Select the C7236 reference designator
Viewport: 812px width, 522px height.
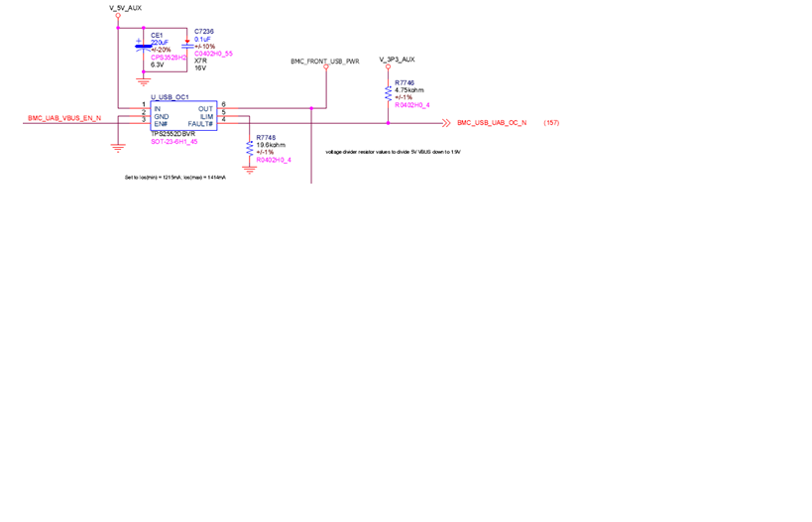click(204, 32)
